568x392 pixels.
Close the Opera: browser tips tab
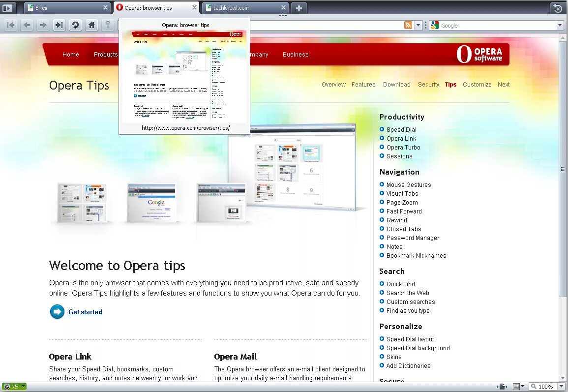(x=195, y=7)
